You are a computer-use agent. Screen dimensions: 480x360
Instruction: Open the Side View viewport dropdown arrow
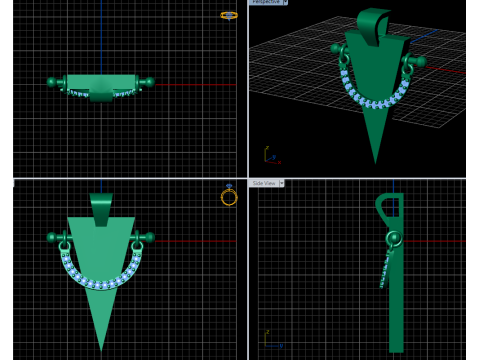282,183
